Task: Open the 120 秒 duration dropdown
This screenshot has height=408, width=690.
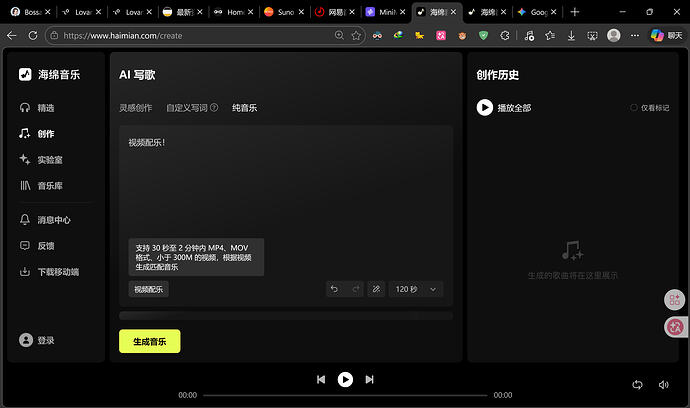Action: tap(416, 289)
